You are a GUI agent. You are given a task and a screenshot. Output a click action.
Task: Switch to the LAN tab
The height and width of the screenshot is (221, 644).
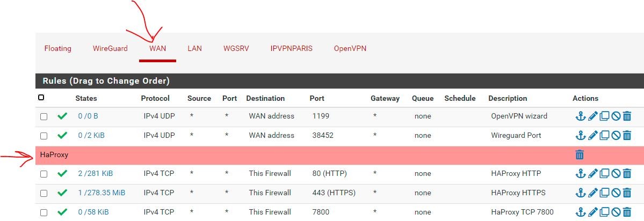(194, 48)
